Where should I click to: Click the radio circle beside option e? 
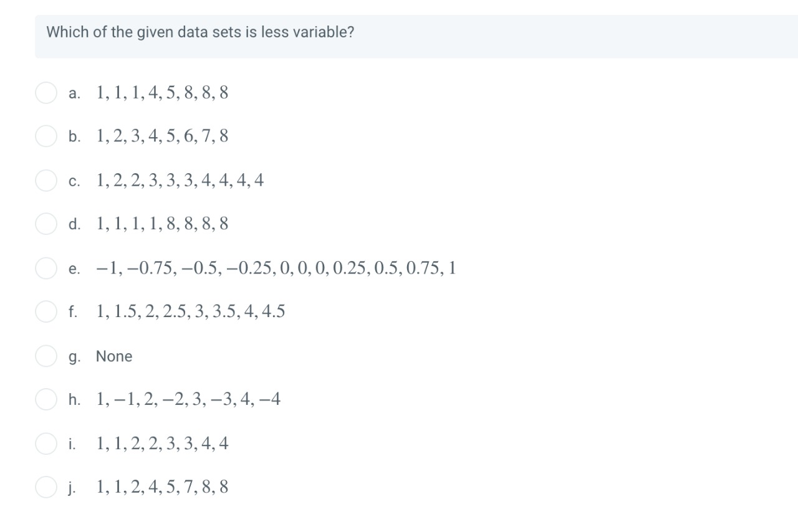pos(45,268)
